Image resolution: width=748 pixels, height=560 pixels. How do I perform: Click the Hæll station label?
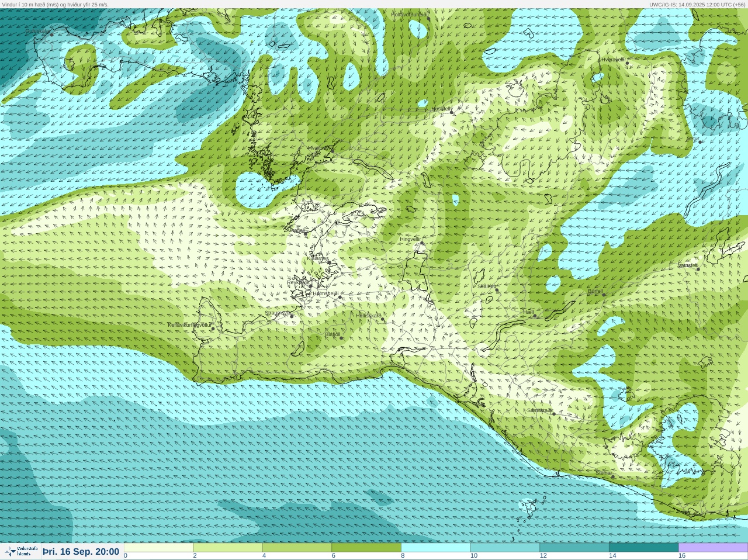pos(528,312)
